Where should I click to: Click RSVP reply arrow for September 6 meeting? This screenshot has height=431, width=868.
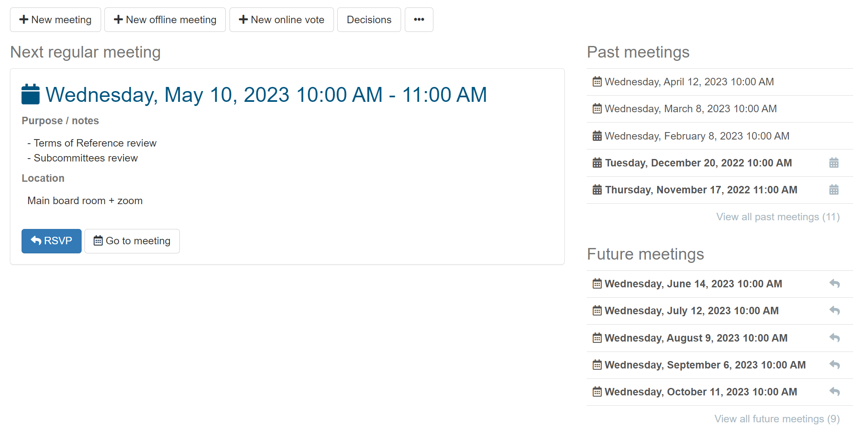(834, 365)
